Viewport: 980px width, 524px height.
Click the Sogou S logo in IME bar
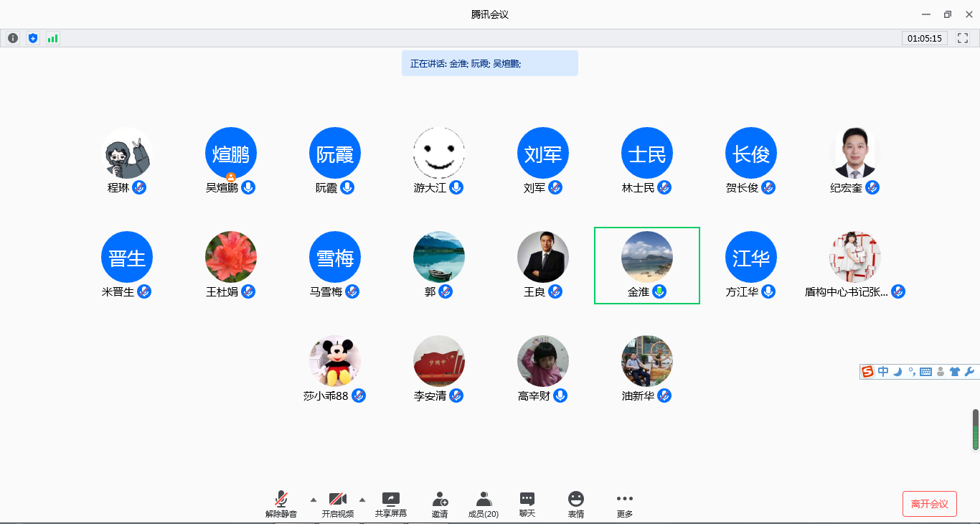pyautogui.click(x=868, y=371)
